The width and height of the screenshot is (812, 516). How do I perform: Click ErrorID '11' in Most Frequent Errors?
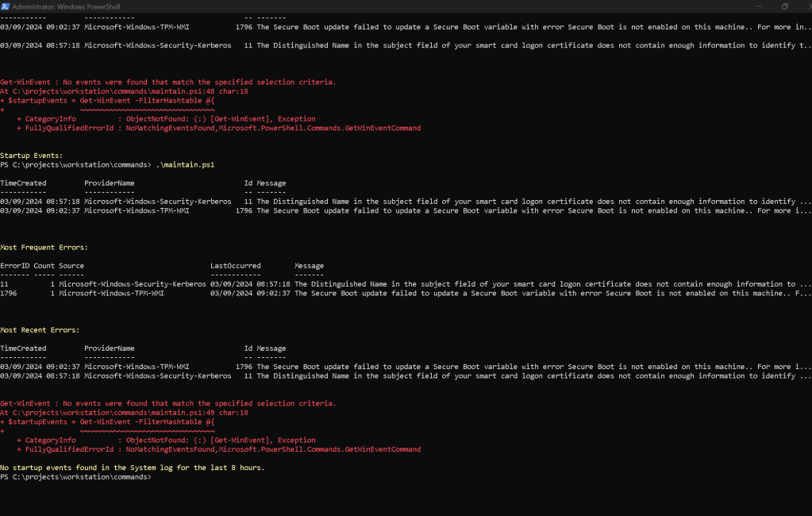point(4,284)
